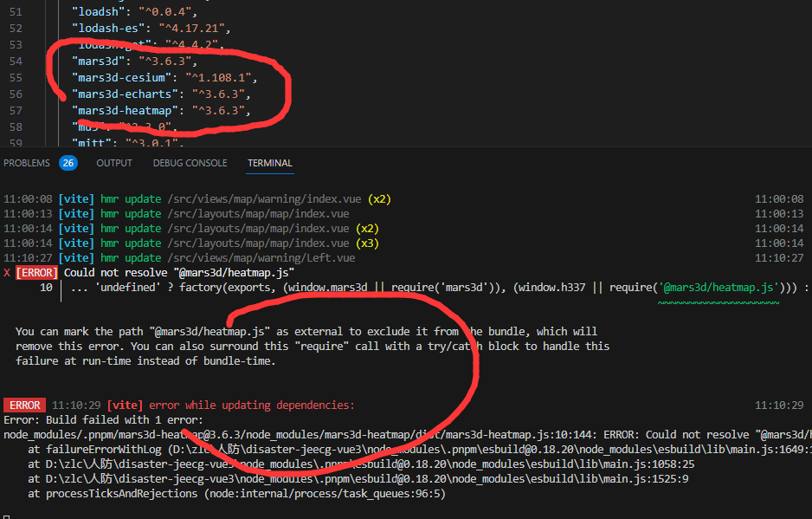This screenshot has width=812, height=519.
Task: Click the TERMINAL tab
Action: pyautogui.click(x=270, y=163)
